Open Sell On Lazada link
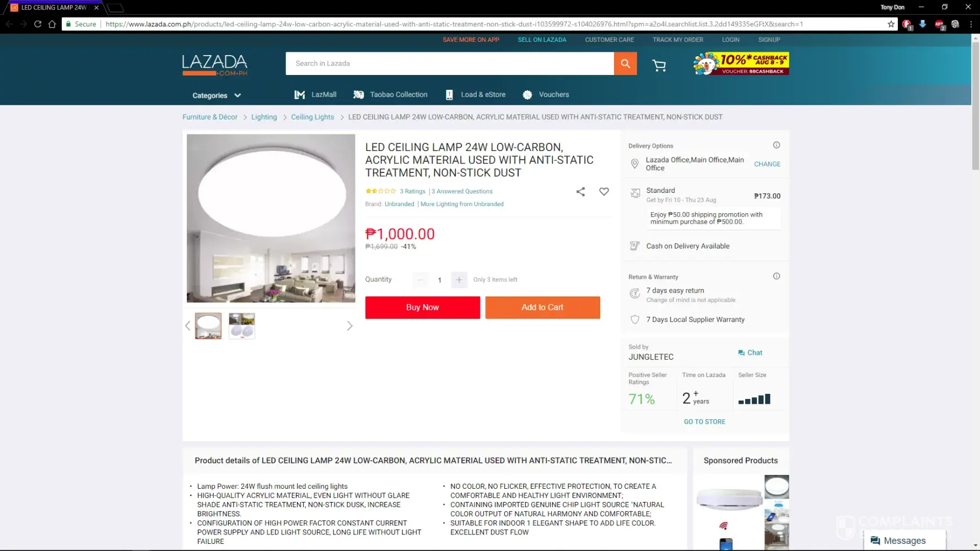 (542, 40)
